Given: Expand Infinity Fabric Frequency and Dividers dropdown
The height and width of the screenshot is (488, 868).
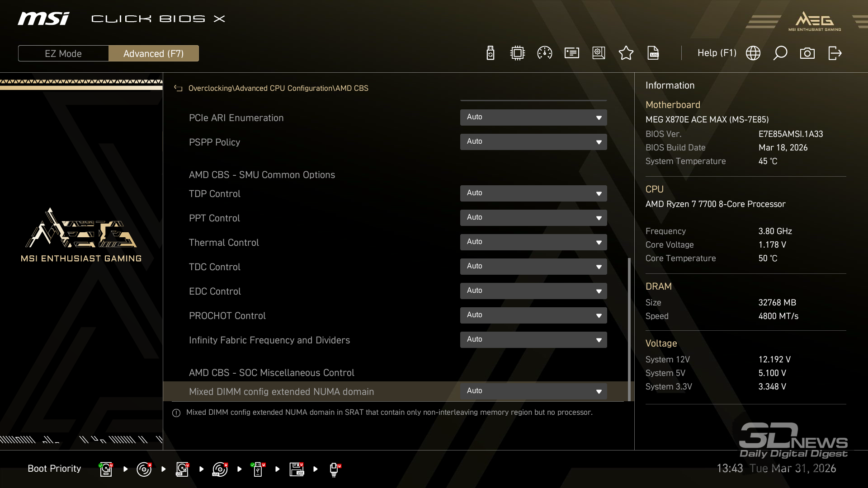Looking at the screenshot, I should (x=533, y=340).
